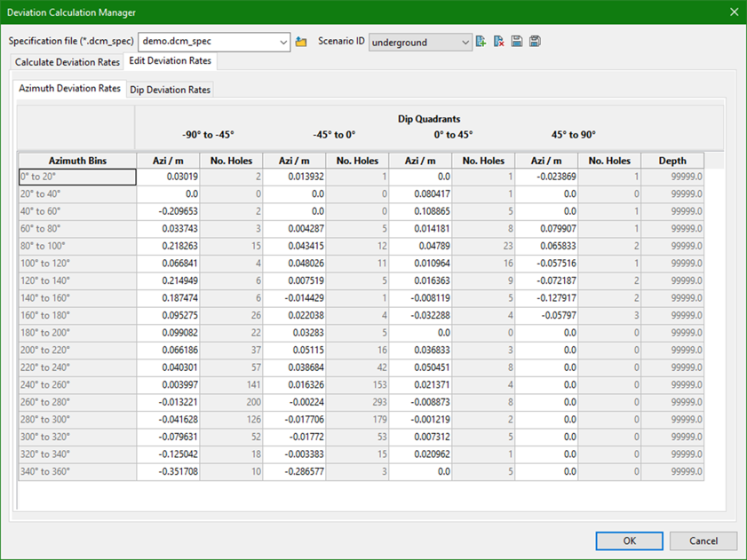This screenshot has height=560, width=747.
Task: Select the 80° to 100° azimuth bin row label
Action: [77, 245]
